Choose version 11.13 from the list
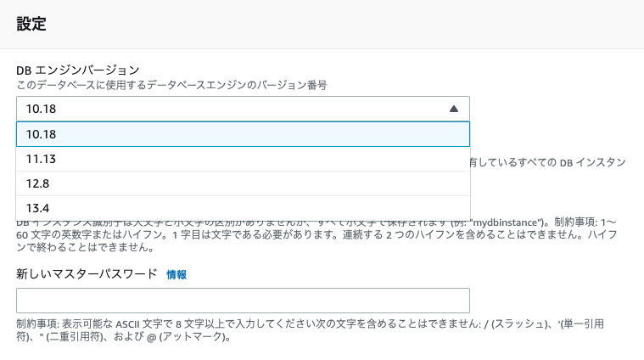This screenshot has width=644, height=360. click(242, 159)
